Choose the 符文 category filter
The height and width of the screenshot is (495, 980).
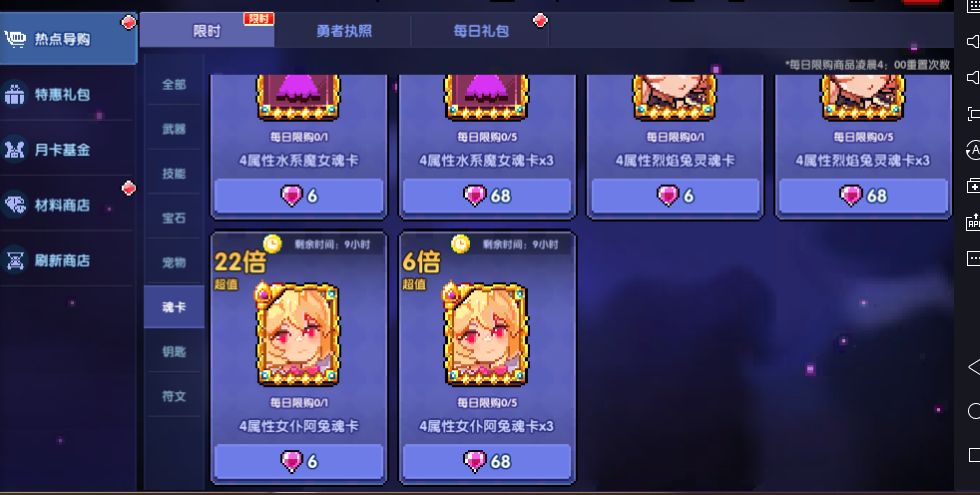174,396
